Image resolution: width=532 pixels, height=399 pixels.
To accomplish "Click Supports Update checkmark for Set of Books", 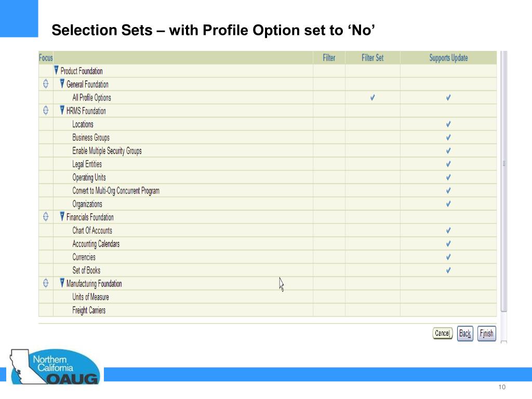I will tap(448, 270).
